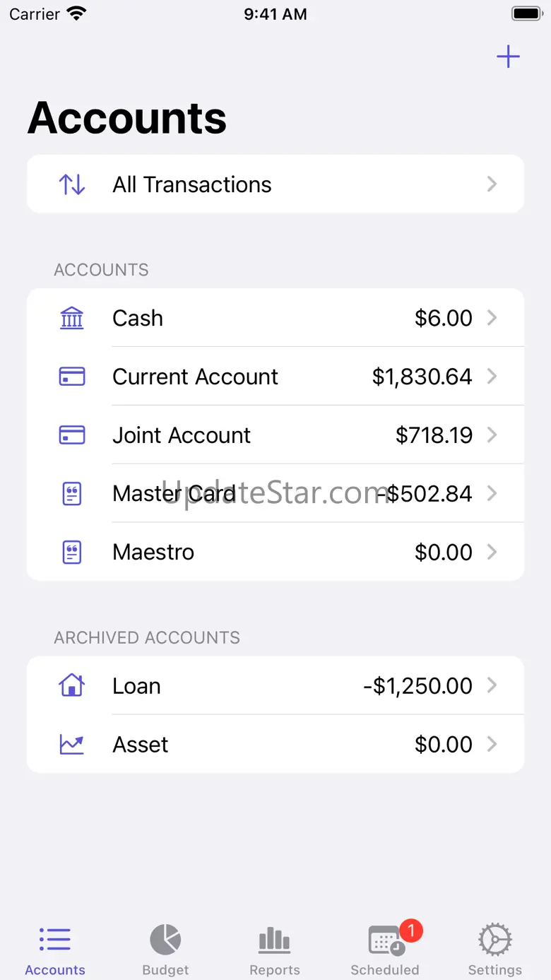
Task: Tap the receipt icon beside Master Card
Action: click(71, 494)
